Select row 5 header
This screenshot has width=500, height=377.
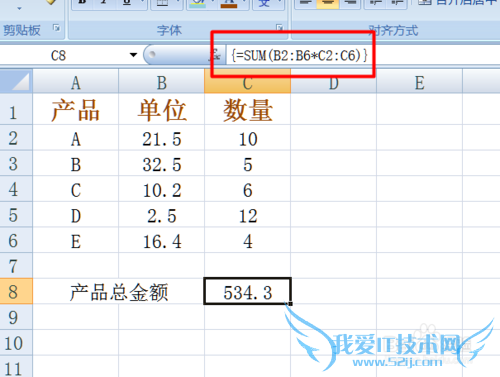16,215
